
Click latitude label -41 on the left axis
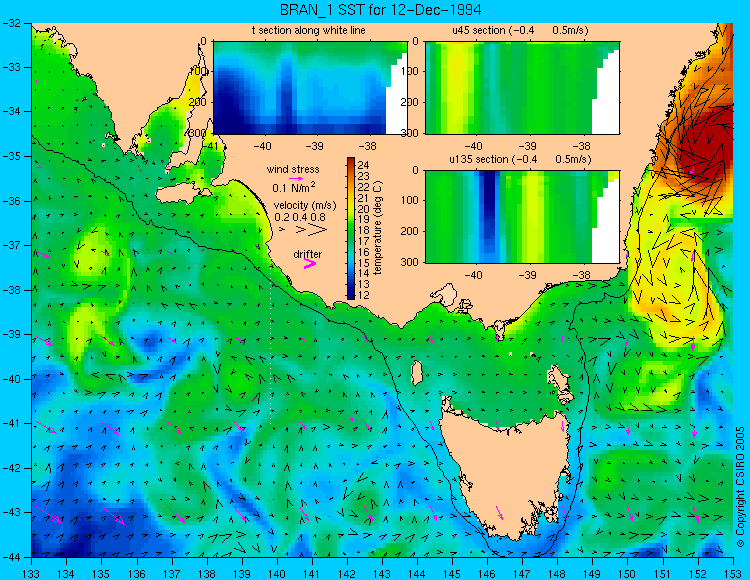click(x=11, y=424)
